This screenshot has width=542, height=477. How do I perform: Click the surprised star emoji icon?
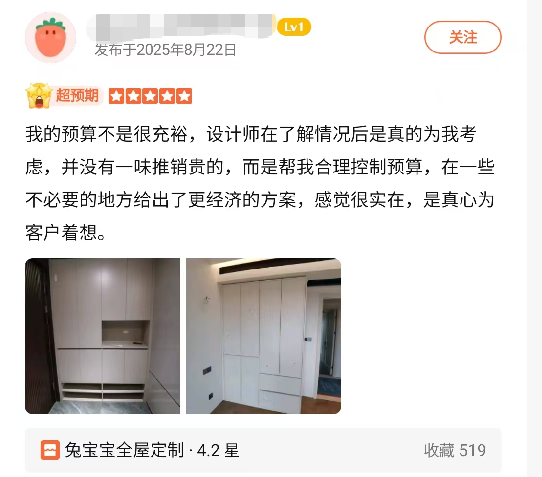click(39, 96)
